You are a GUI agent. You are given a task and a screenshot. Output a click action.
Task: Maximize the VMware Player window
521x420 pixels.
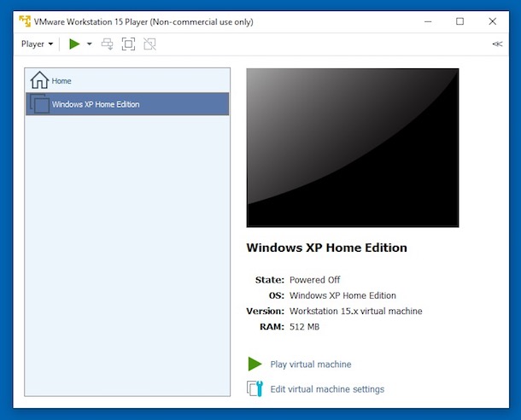pyautogui.click(x=460, y=21)
